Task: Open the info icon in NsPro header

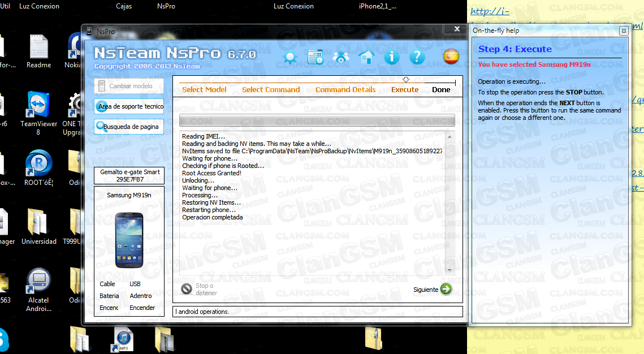Action: tap(391, 57)
